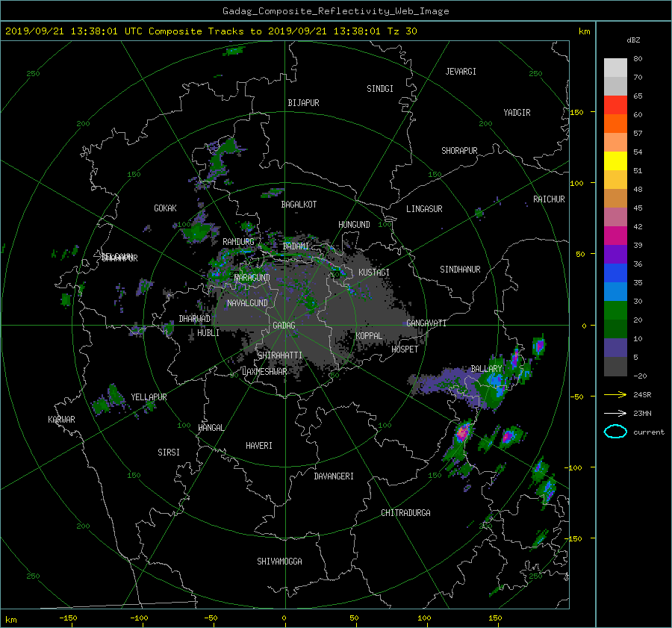672x628 pixels.
Task: Click the RAICHUR city label
Action: coord(549,199)
